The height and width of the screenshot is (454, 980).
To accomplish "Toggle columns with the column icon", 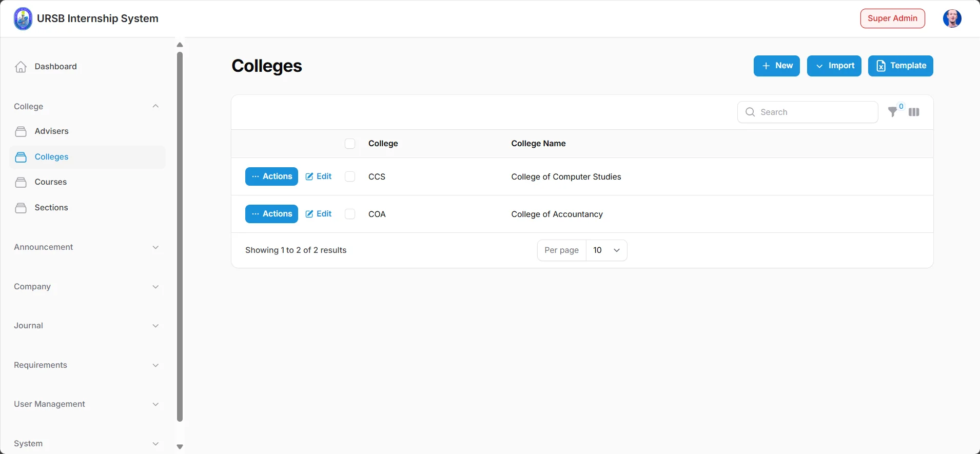I will (914, 112).
